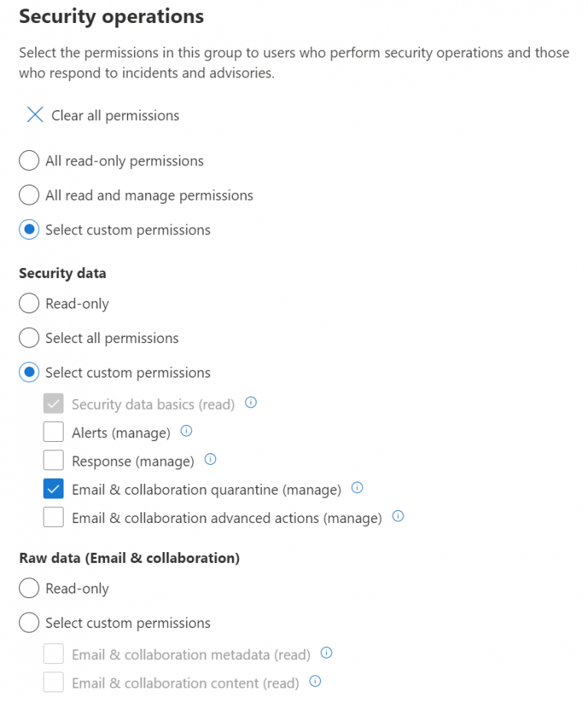Click the blue X clear icon

(x=34, y=114)
